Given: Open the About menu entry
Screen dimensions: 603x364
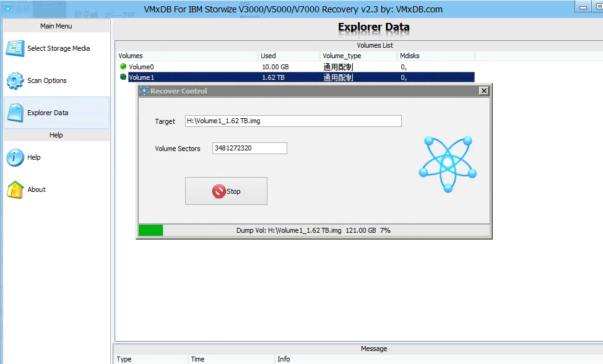Looking at the screenshot, I should (x=56, y=190).
